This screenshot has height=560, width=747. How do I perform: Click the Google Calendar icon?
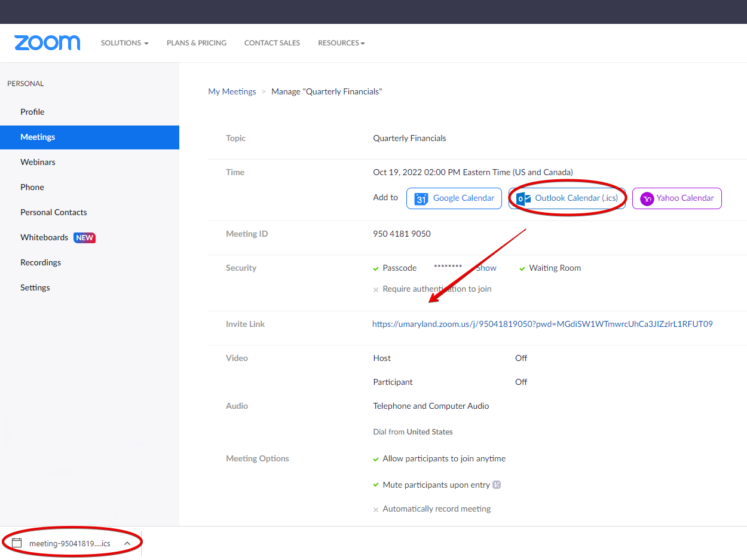[421, 199]
